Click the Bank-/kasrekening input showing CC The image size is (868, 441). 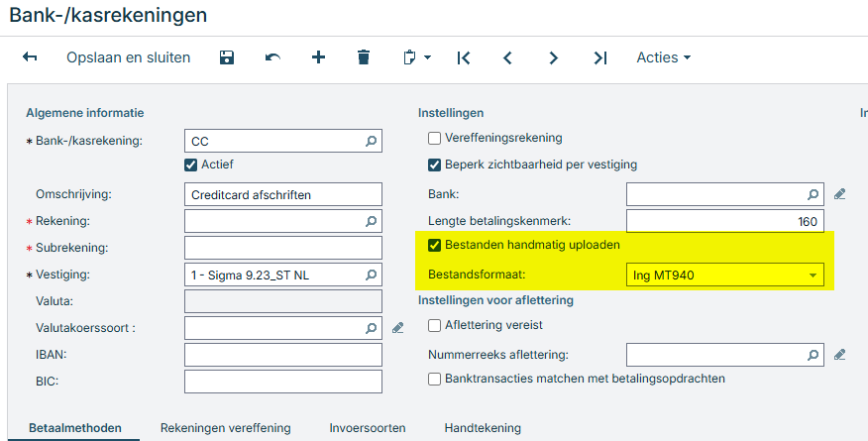point(282,141)
